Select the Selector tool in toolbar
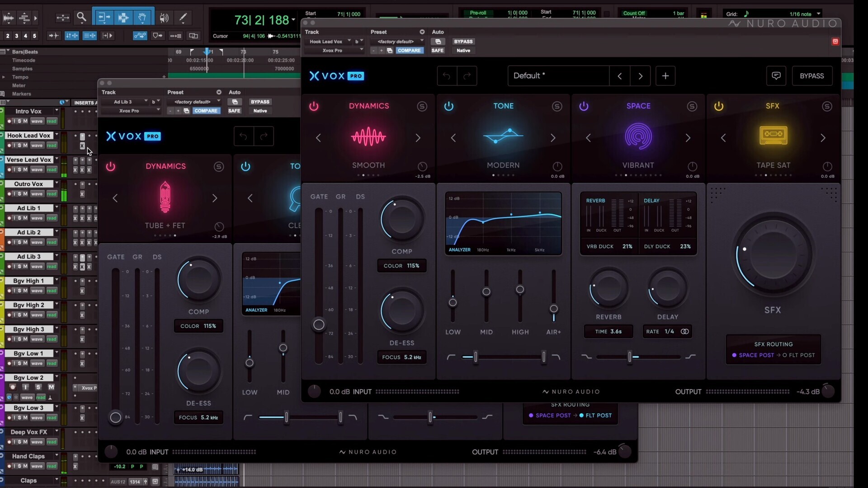The image size is (868, 488). pyautogui.click(x=123, y=18)
